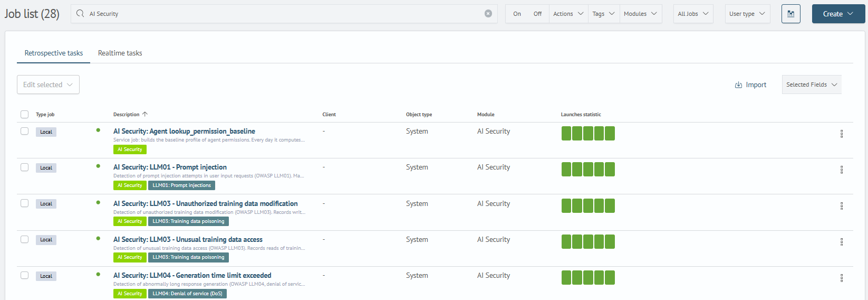The width and height of the screenshot is (868, 300).
Task: Click the Import button label
Action: pos(756,85)
